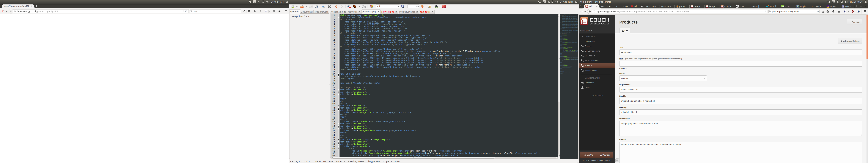Screen dimensions: 868x163
Task: Switch to the services.php document tab
Action: tap(388, 11)
